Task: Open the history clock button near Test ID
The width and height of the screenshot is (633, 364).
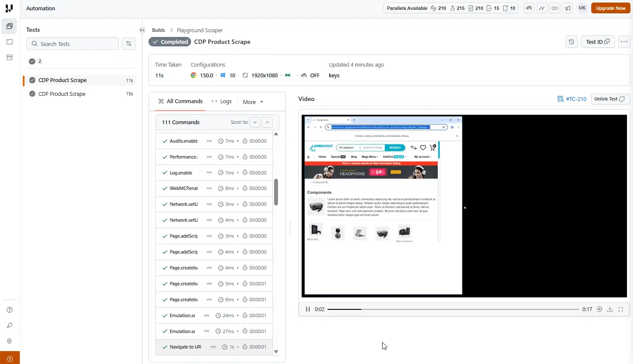Action: pos(571,42)
